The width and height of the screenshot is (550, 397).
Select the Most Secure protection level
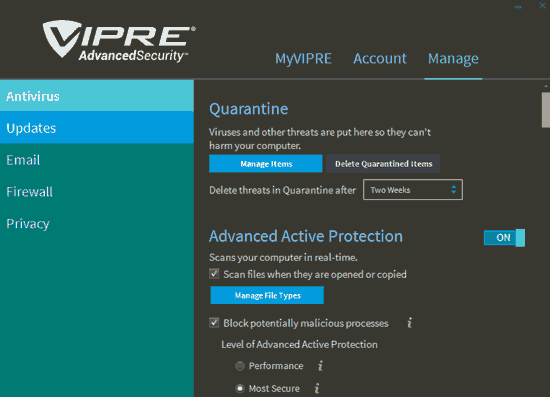click(x=240, y=389)
